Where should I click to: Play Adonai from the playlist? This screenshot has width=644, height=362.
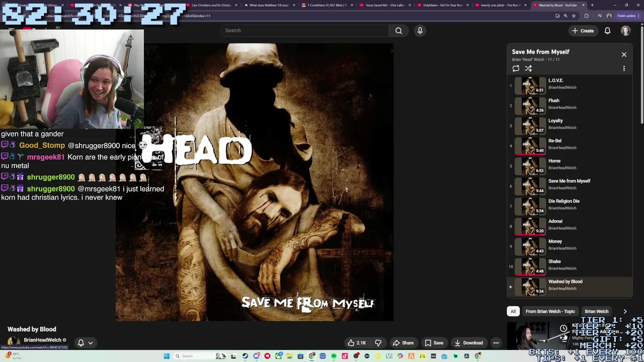tap(570, 226)
